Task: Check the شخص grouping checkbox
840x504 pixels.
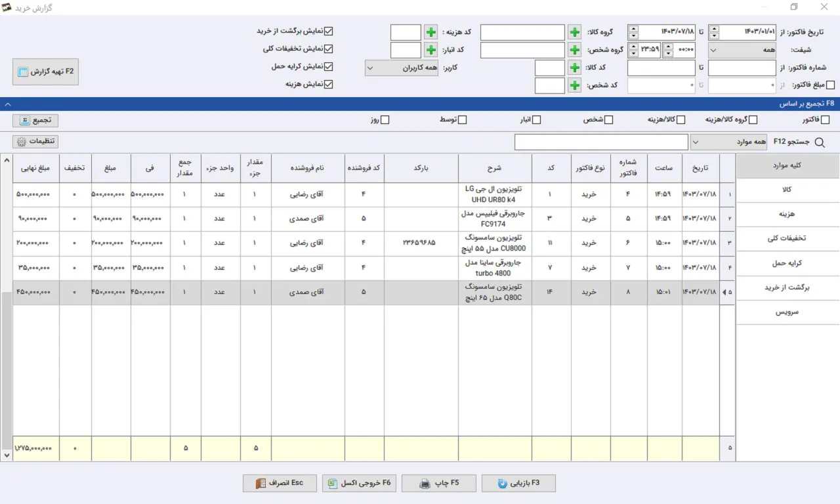Action: click(x=608, y=120)
